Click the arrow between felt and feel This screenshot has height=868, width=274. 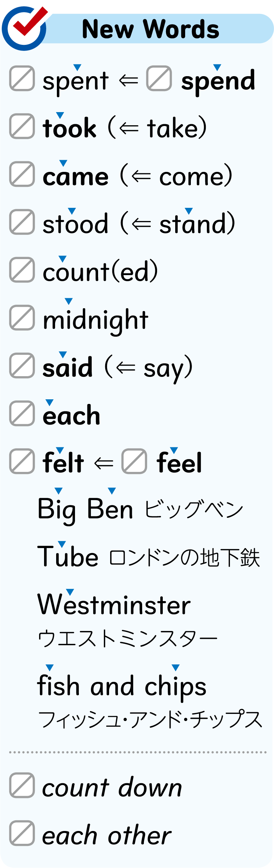(x=103, y=463)
